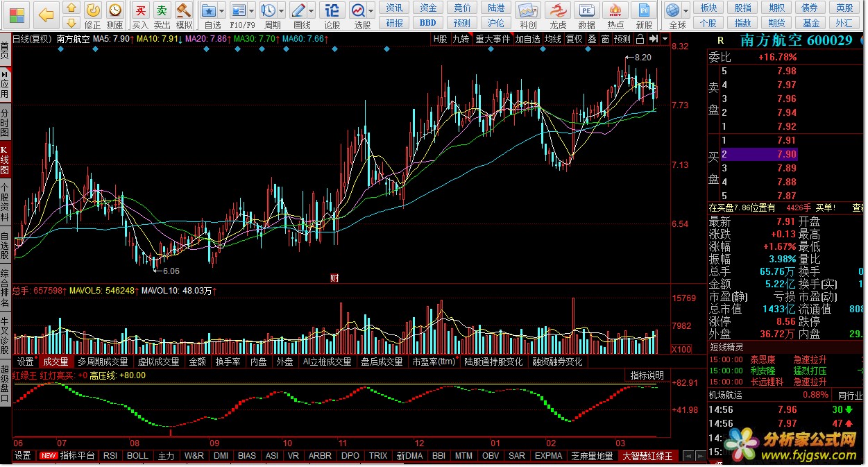Click the 泰恩康 short-term alert entry
Viewport: 868px width, 467px height.
pyautogui.click(x=763, y=359)
